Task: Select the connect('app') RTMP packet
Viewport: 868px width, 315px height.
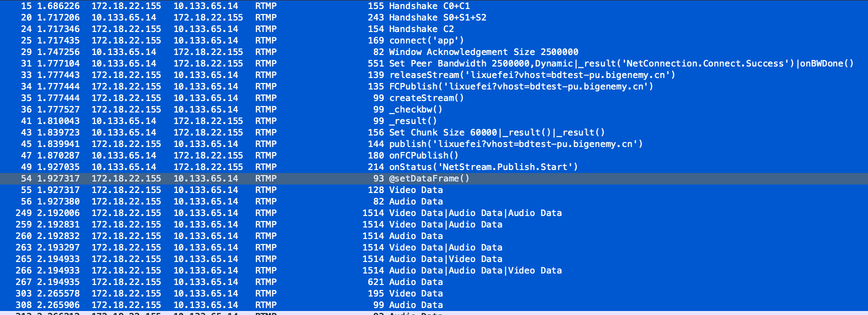Action: coord(426,40)
